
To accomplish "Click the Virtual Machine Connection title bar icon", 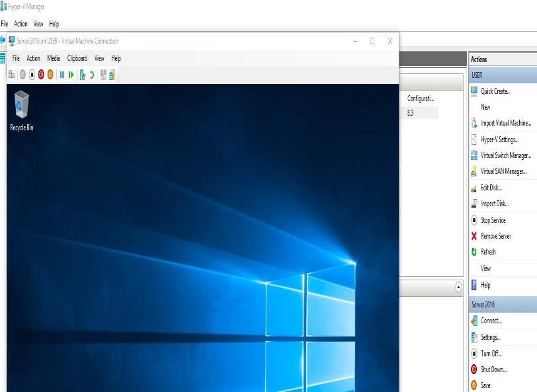I will 12,41.
